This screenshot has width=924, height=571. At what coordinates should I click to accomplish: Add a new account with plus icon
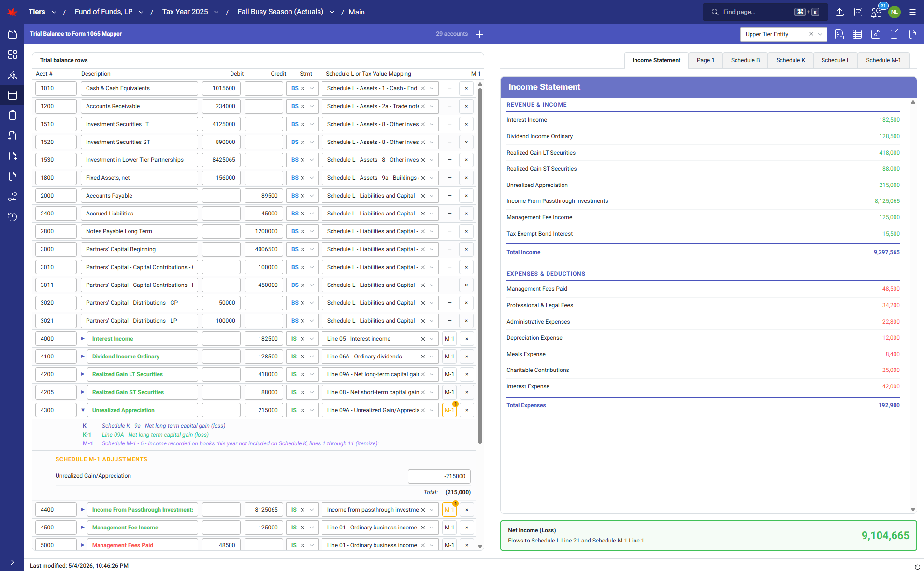[479, 34]
